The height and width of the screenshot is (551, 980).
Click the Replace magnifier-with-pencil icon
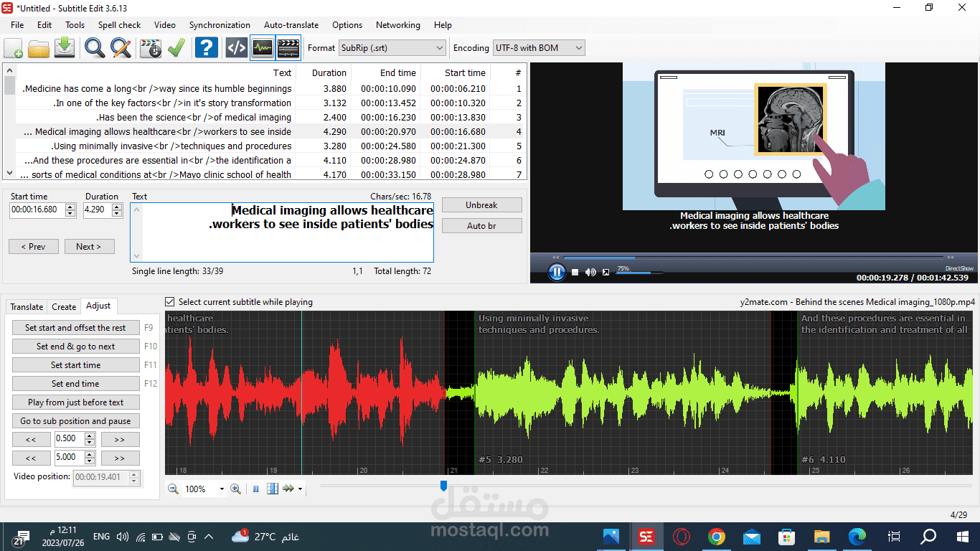(121, 48)
